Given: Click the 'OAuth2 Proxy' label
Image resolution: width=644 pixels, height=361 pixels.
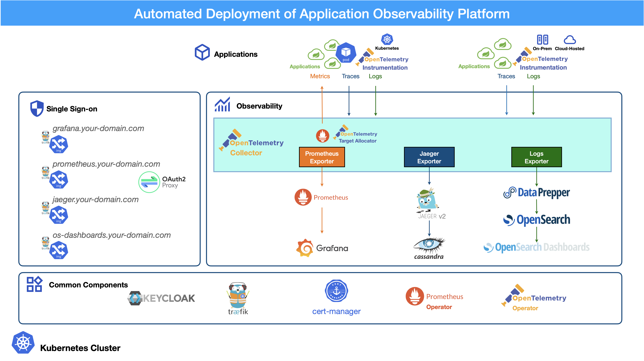Looking at the screenshot, I should 174,182.
